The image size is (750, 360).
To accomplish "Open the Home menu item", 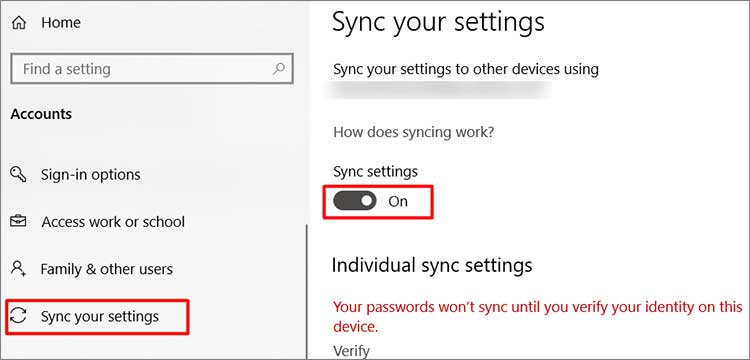I will click(x=61, y=22).
